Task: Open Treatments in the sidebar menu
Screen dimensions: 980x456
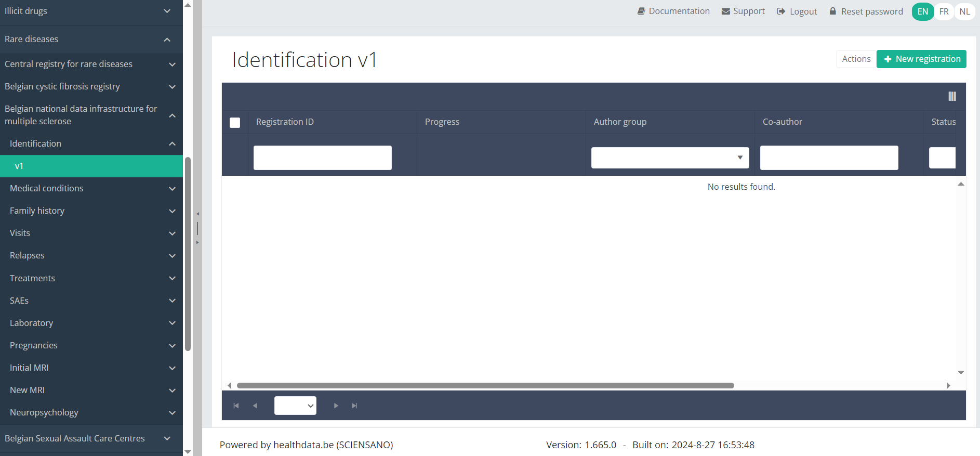Action: point(91,278)
